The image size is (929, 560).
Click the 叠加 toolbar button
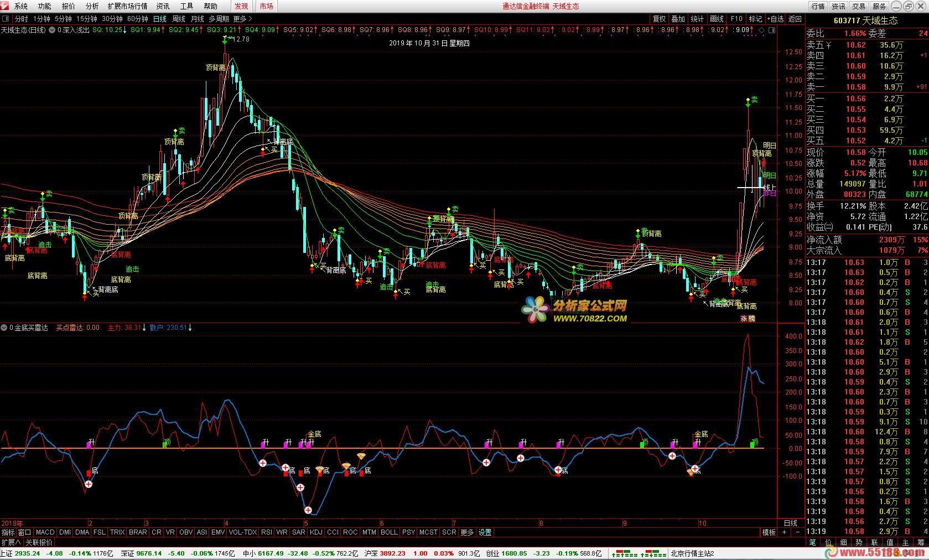pyautogui.click(x=678, y=19)
